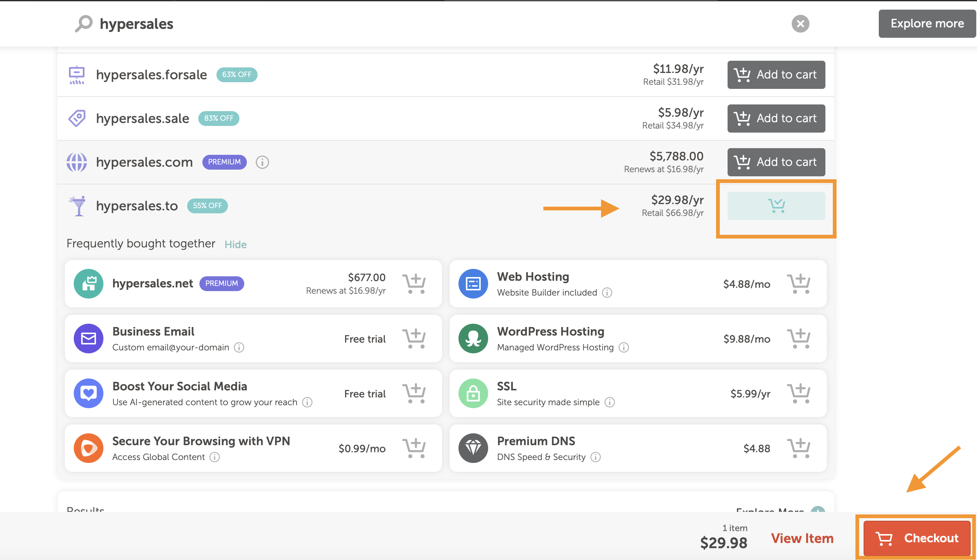
Task: Add Business Email free trial to cart
Action: click(x=414, y=339)
